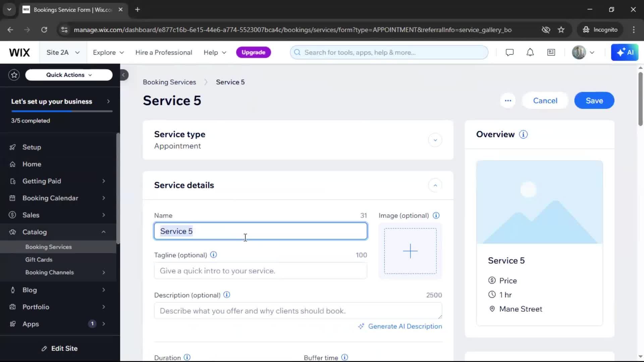Image resolution: width=644 pixels, height=362 pixels.
Task: Click the Incognito indicator
Action: pos(600,30)
